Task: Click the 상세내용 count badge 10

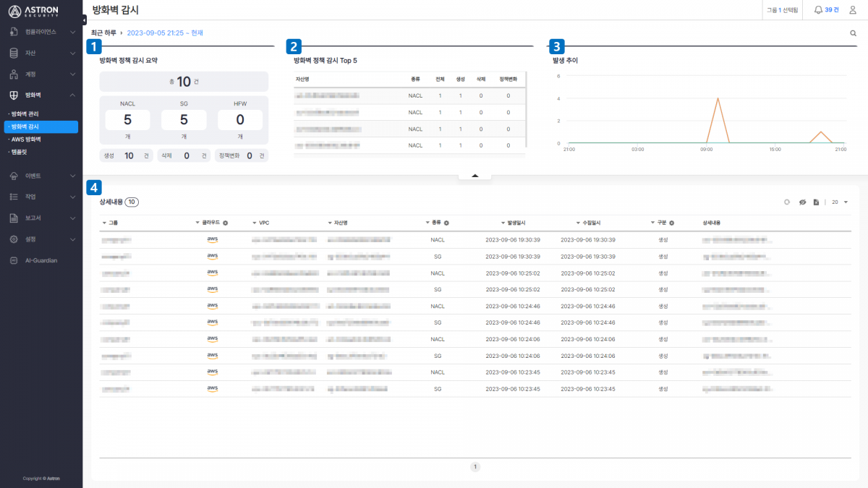Action: click(132, 202)
